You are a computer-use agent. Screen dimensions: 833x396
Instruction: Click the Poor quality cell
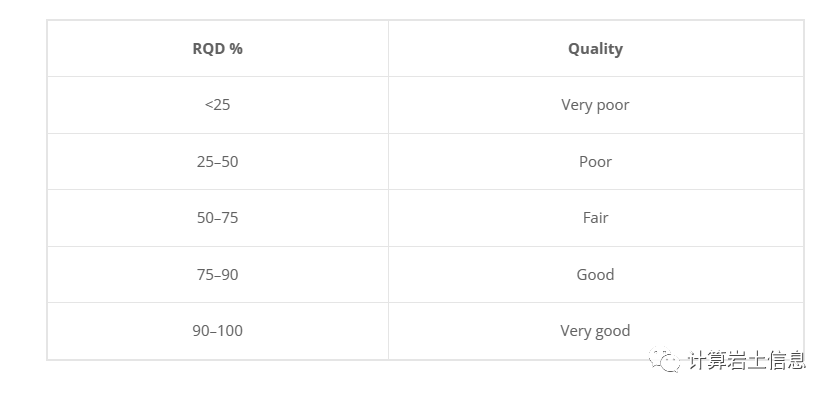coord(596,162)
